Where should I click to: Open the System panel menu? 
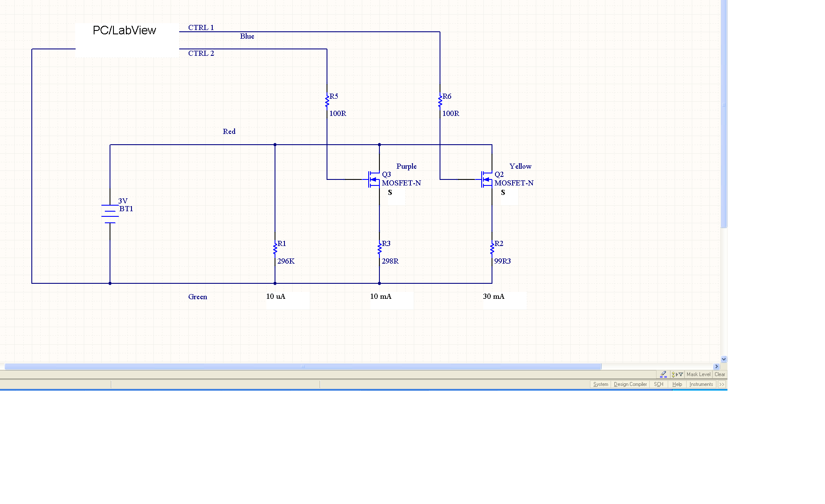point(600,384)
